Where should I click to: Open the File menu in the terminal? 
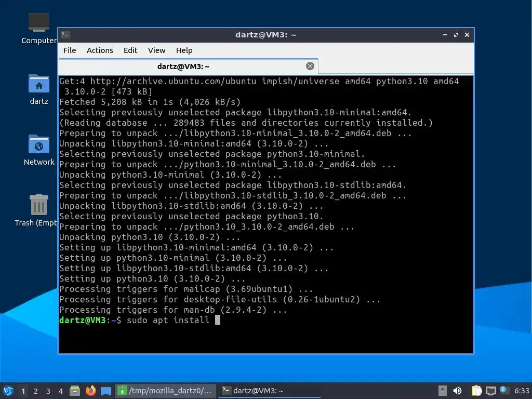point(70,50)
